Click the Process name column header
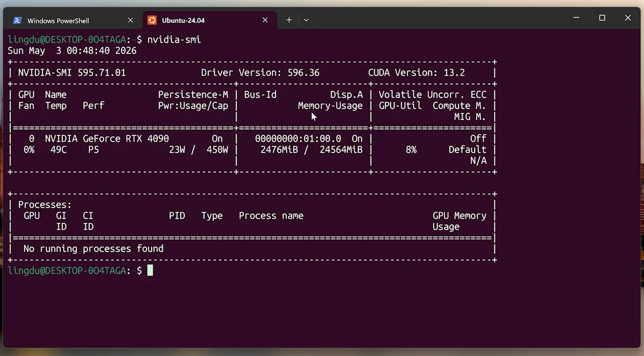Screen dimensions: 644x356 pyautogui.click(x=271, y=215)
